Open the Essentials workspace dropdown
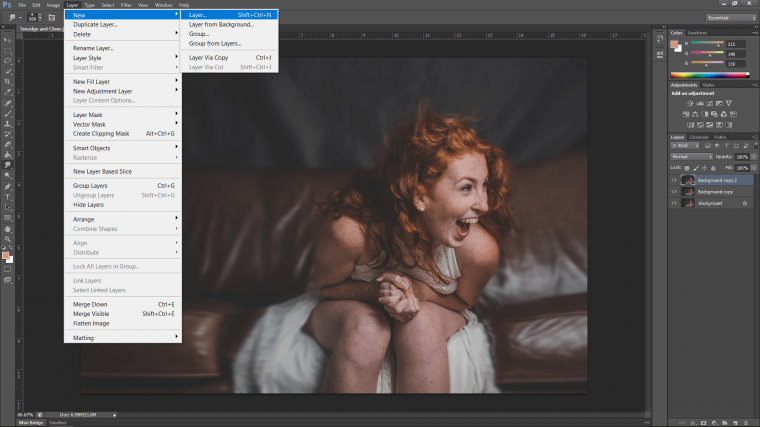The image size is (760, 427). 731,18
